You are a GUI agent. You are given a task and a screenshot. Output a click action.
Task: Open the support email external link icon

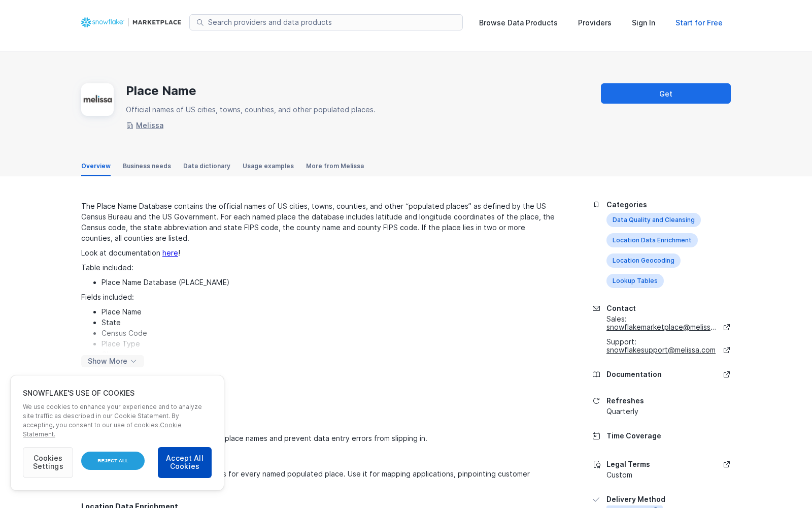[727, 350]
